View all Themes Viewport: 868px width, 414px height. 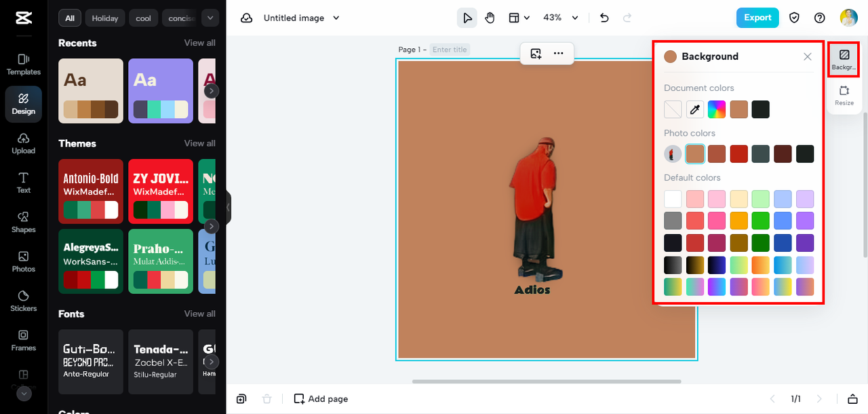[x=200, y=143]
